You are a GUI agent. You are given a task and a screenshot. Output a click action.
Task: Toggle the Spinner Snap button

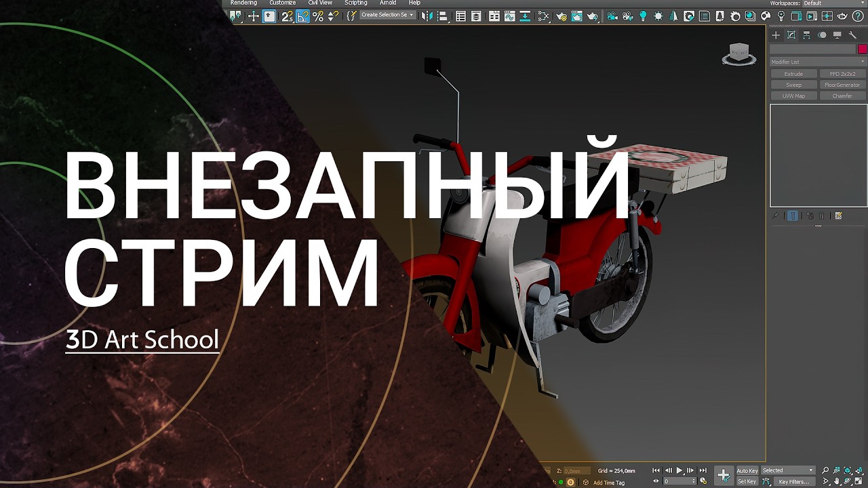(x=332, y=16)
